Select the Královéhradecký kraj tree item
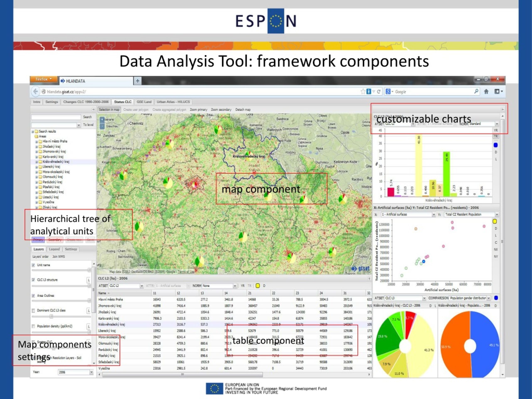This screenshot has height=399, width=532. pyautogui.click(x=56, y=162)
